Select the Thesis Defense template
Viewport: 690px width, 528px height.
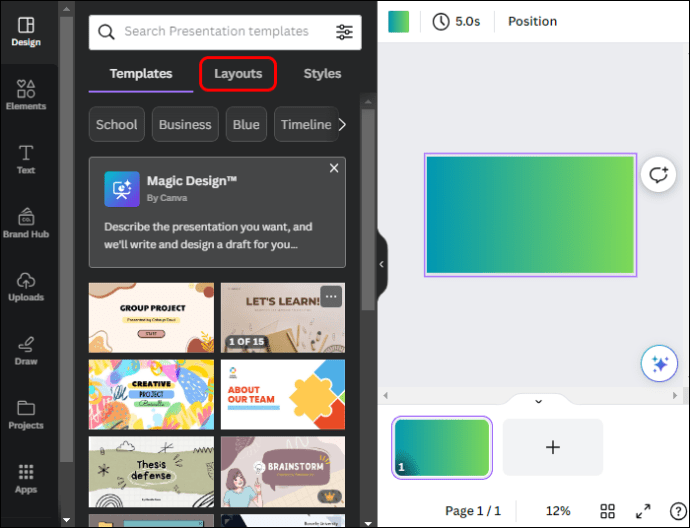tap(151, 472)
